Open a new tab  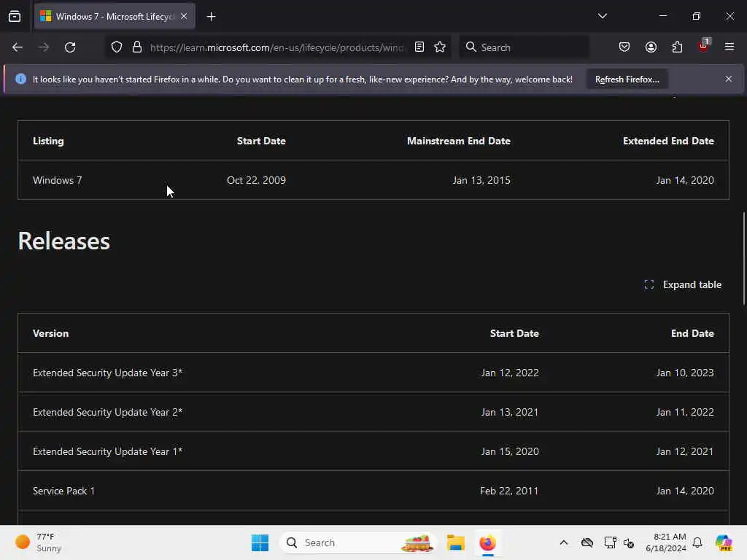click(x=211, y=17)
